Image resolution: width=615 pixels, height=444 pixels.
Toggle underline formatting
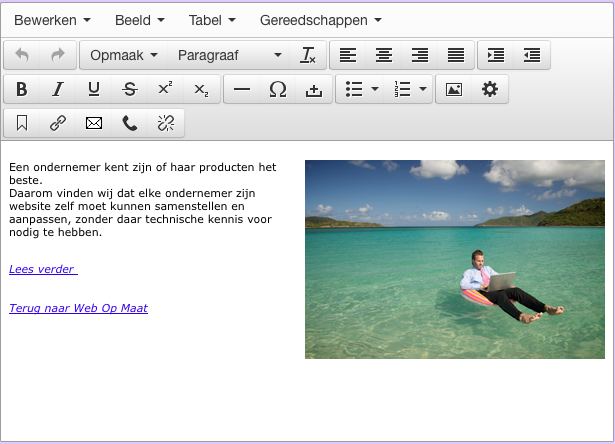[94, 89]
